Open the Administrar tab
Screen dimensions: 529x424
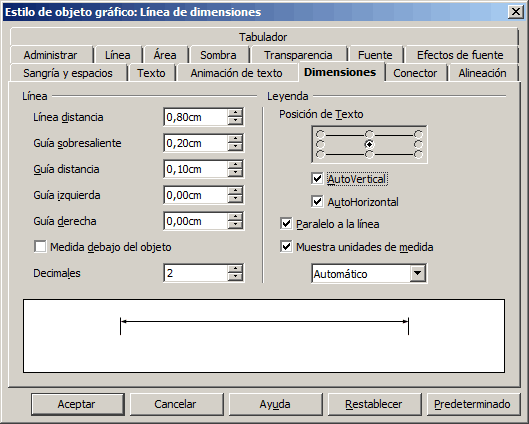pyautogui.click(x=51, y=55)
